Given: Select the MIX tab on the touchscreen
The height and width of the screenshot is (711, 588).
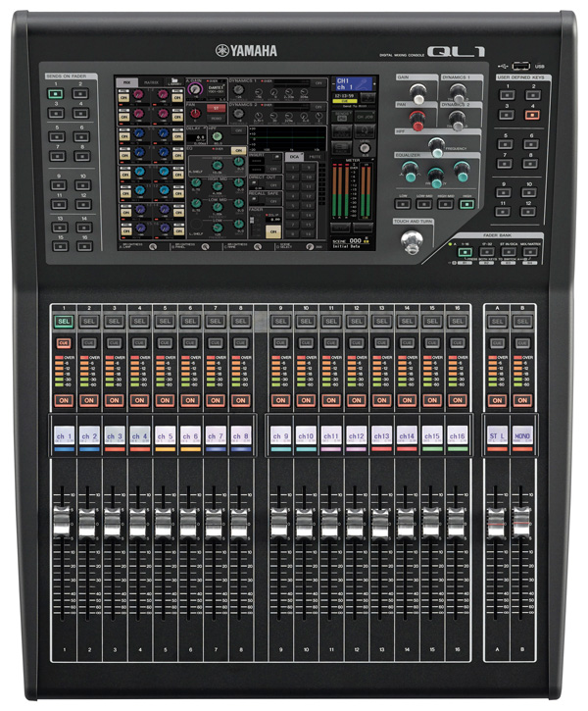Looking at the screenshot, I should (127, 82).
